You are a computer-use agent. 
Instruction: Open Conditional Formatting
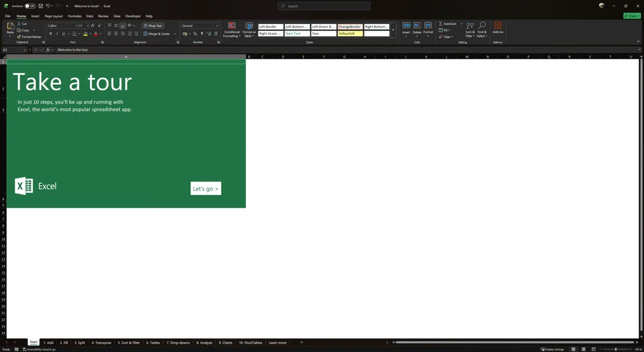point(232,30)
